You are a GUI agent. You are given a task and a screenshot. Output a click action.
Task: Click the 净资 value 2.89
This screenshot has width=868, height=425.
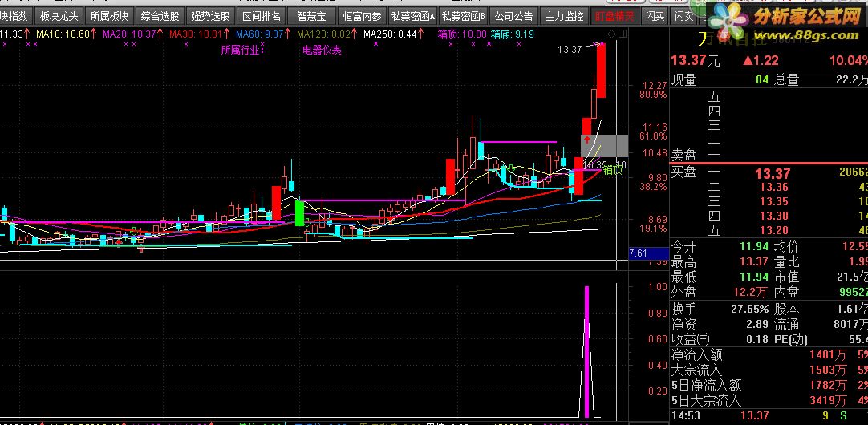coord(757,324)
